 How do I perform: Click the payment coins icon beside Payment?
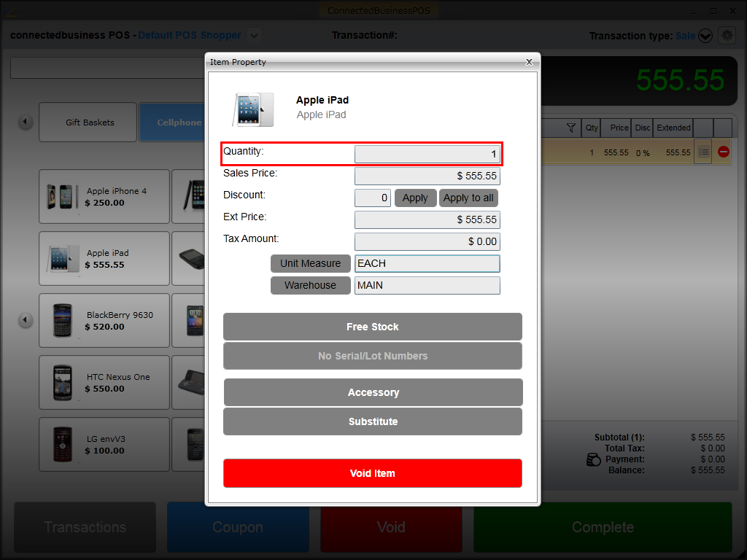593,459
